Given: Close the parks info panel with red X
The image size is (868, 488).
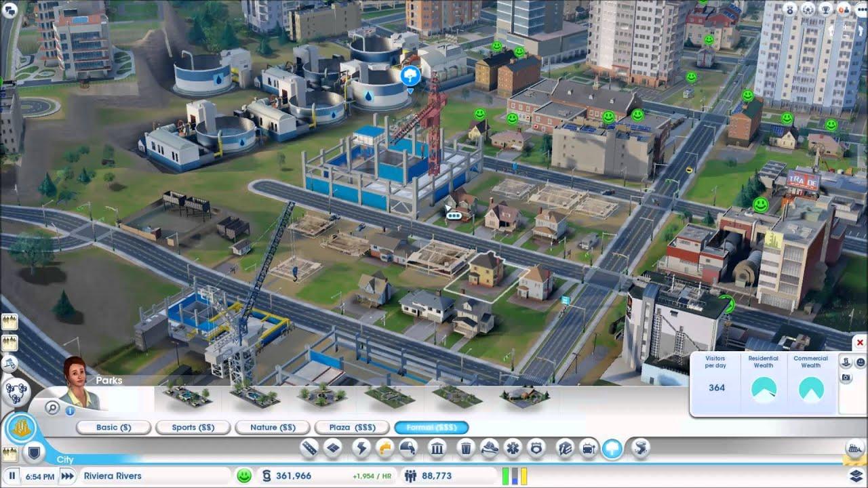Looking at the screenshot, I should coord(859,342).
